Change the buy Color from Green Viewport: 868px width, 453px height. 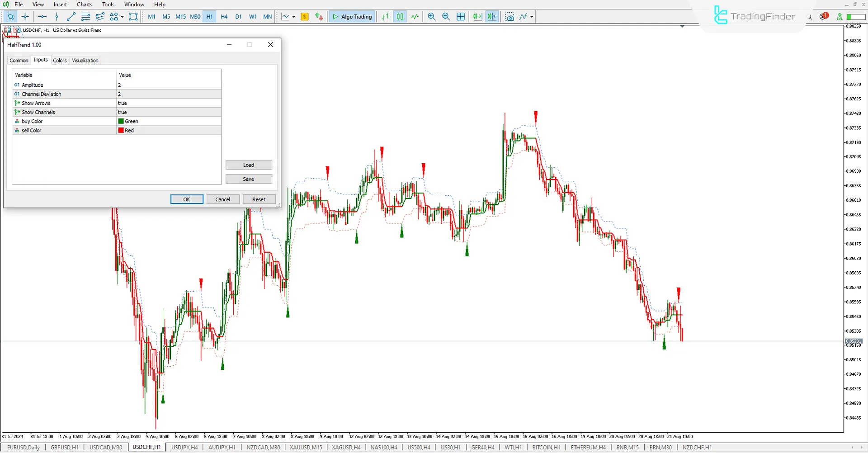pyautogui.click(x=168, y=121)
